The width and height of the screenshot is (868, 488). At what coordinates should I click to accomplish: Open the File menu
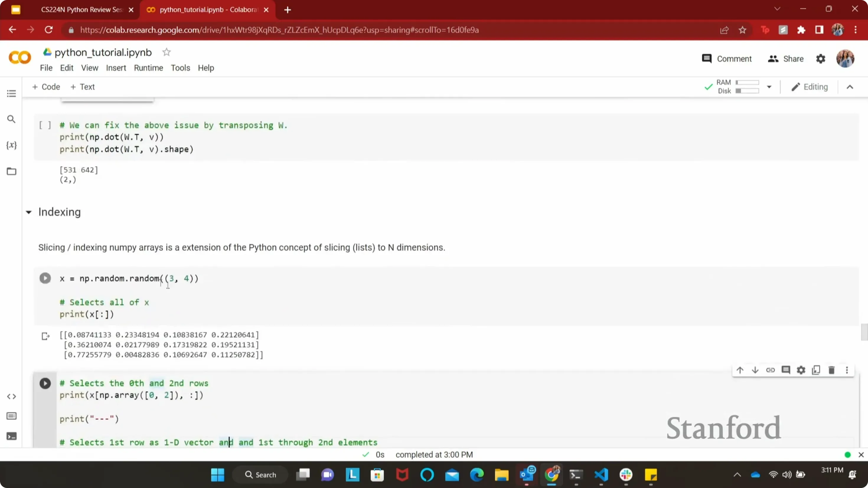pyautogui.click(x=46, y=68)
